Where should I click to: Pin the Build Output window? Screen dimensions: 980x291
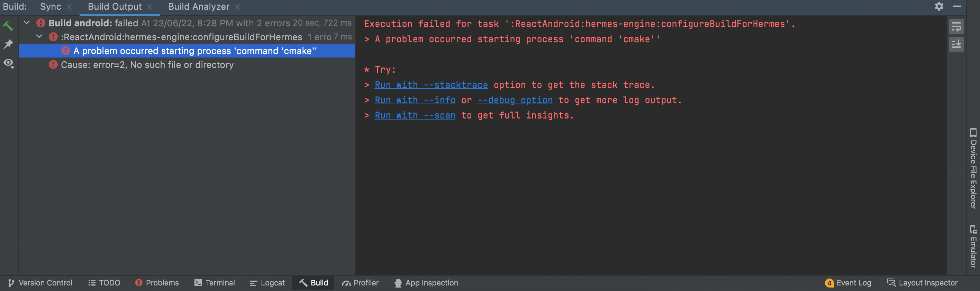pos(8,44)
